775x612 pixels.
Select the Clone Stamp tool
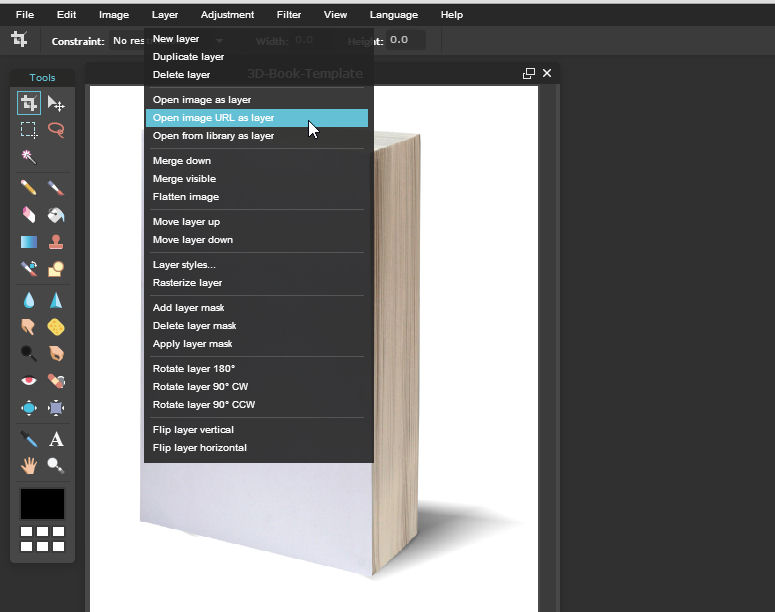point(56,242)
